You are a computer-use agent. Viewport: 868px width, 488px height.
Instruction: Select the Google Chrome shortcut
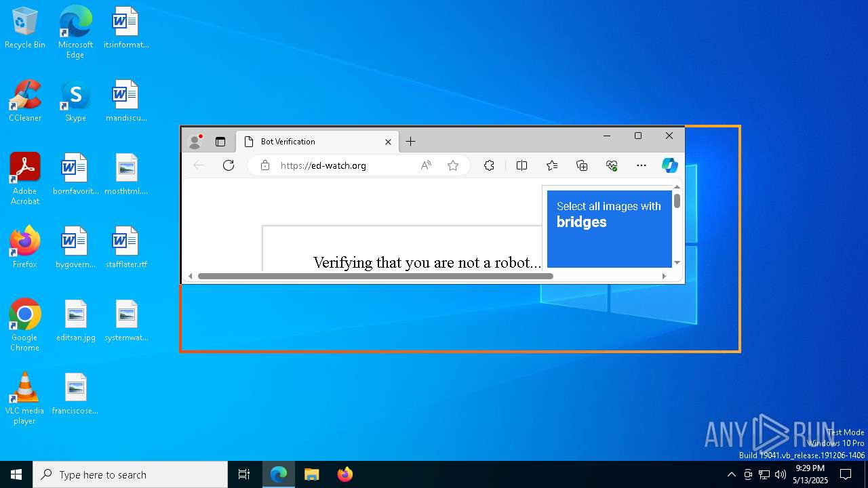coord(25,325)
